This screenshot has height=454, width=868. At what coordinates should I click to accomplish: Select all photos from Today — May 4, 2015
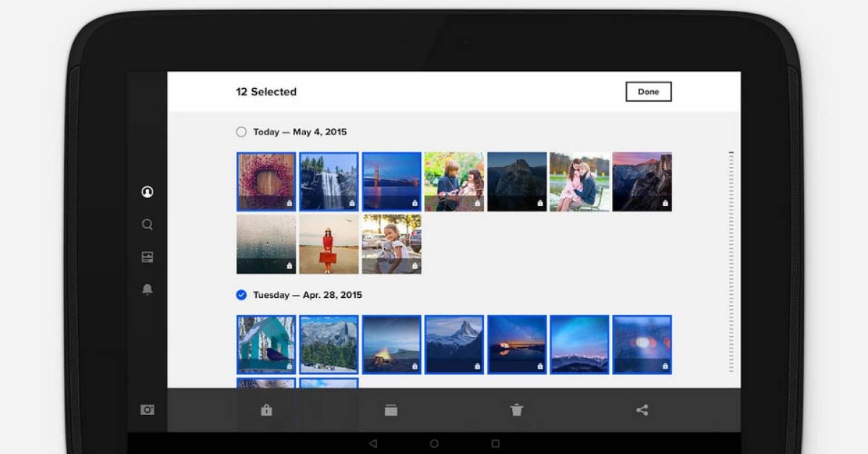[242, 132]
